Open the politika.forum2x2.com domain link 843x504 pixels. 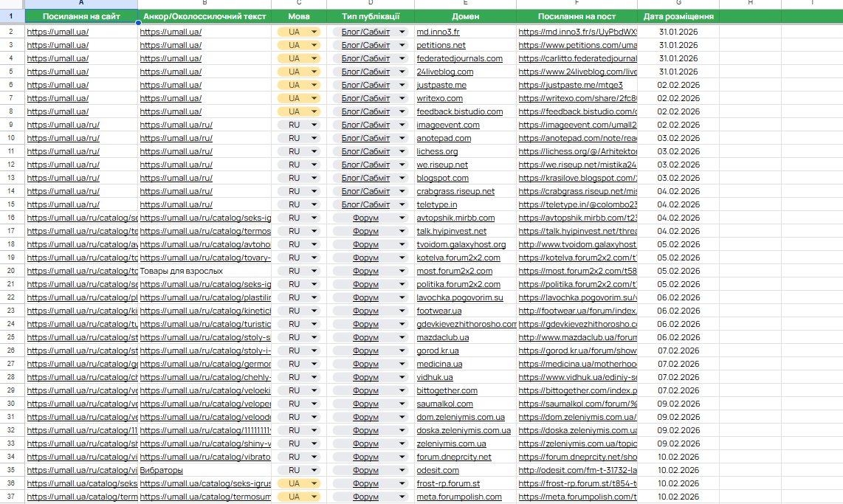458,284
